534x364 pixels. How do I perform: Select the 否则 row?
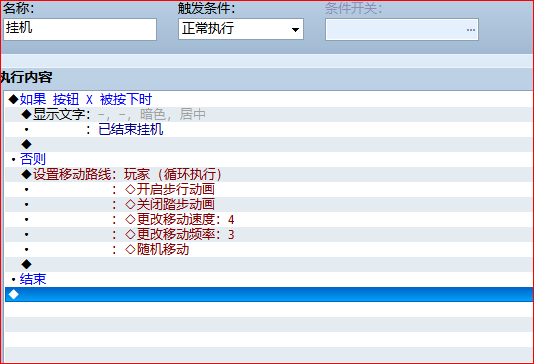click(x=269, y=159)
